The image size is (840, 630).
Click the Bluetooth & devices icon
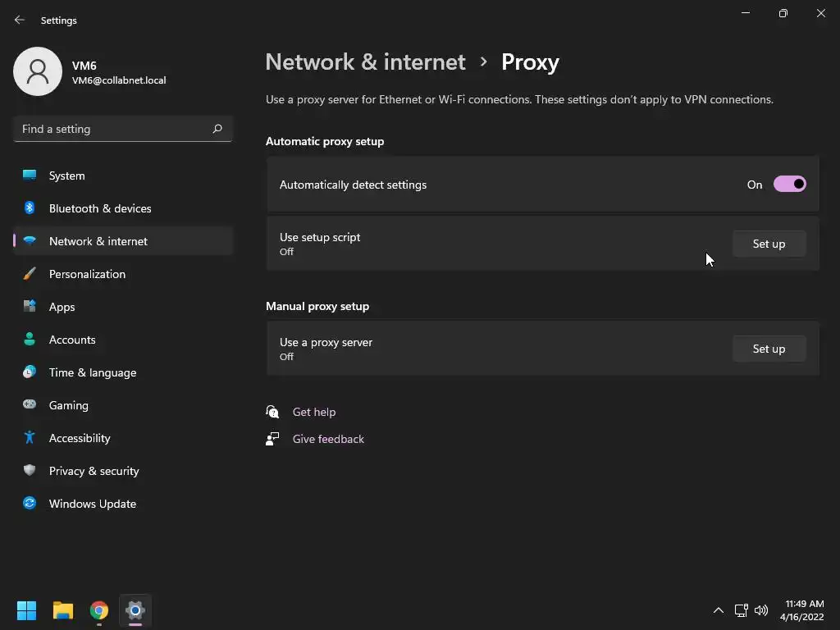(x=30, y=208)
